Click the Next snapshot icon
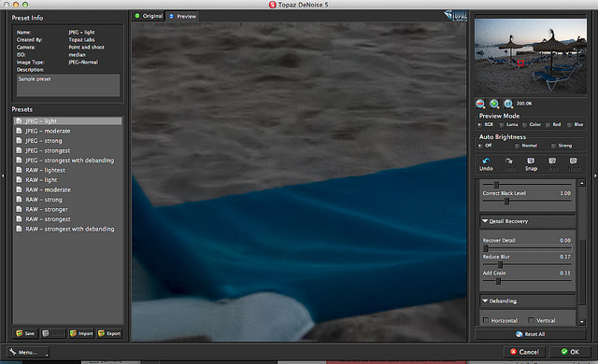Screen dimensions: 598x364 573,161
